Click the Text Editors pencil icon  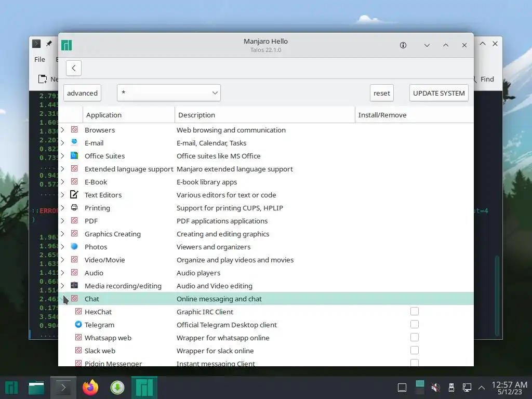(x=74, y=194)
